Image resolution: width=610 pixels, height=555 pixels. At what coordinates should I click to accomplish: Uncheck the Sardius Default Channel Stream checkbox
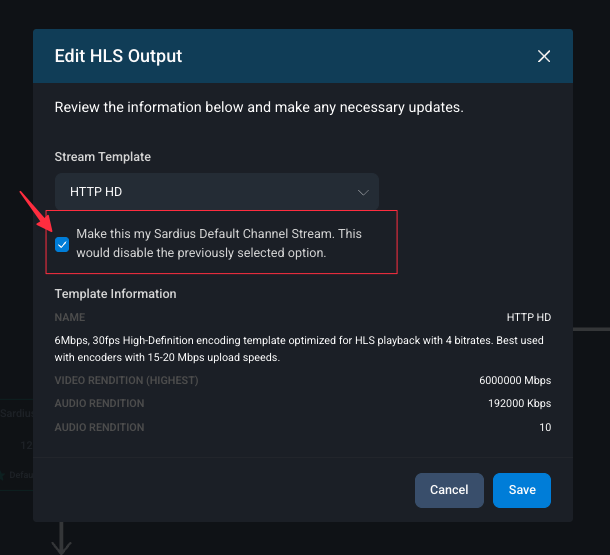(63, 244)
